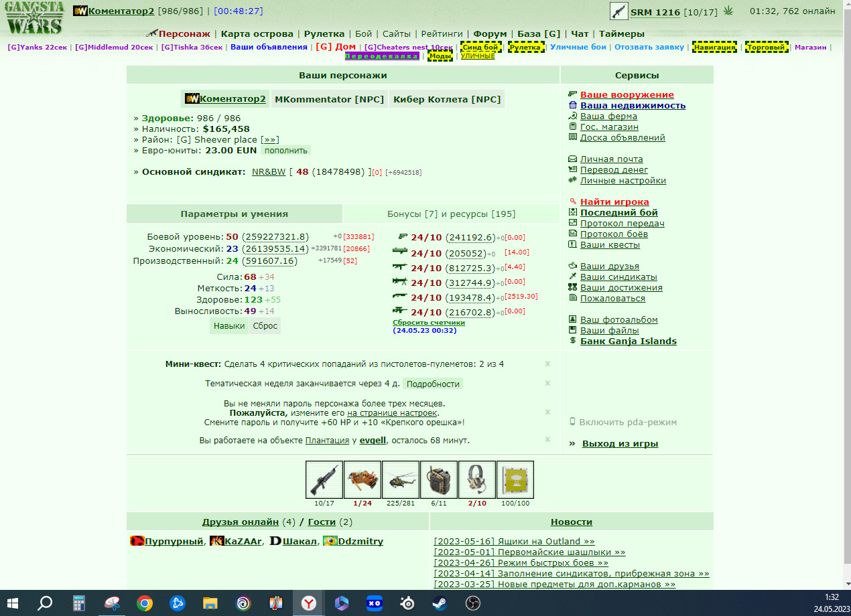
Task: Open Ваше вооружение in Сервисы
Action: (627, 95)
